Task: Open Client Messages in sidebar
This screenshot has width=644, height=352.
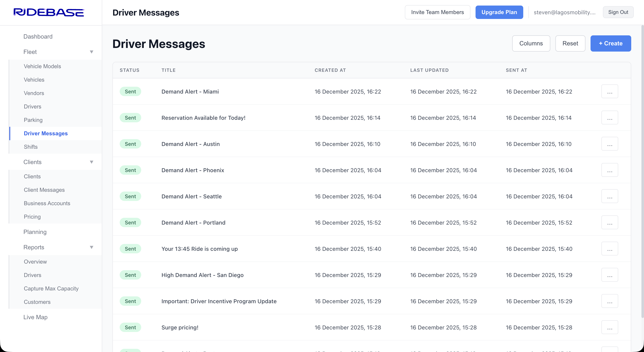Action: (44, 190)
